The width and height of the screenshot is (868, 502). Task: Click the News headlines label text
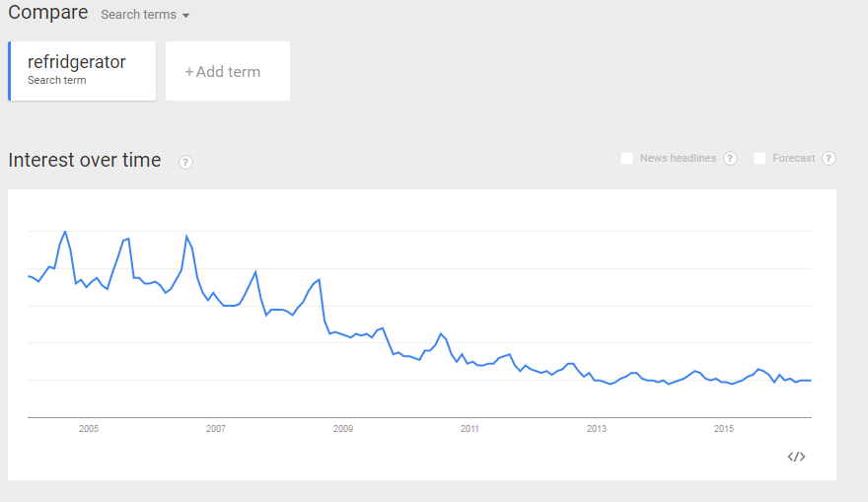tap(678, 159)
